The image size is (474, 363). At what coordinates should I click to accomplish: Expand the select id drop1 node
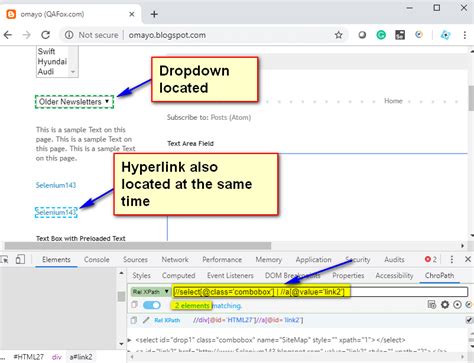130,340
